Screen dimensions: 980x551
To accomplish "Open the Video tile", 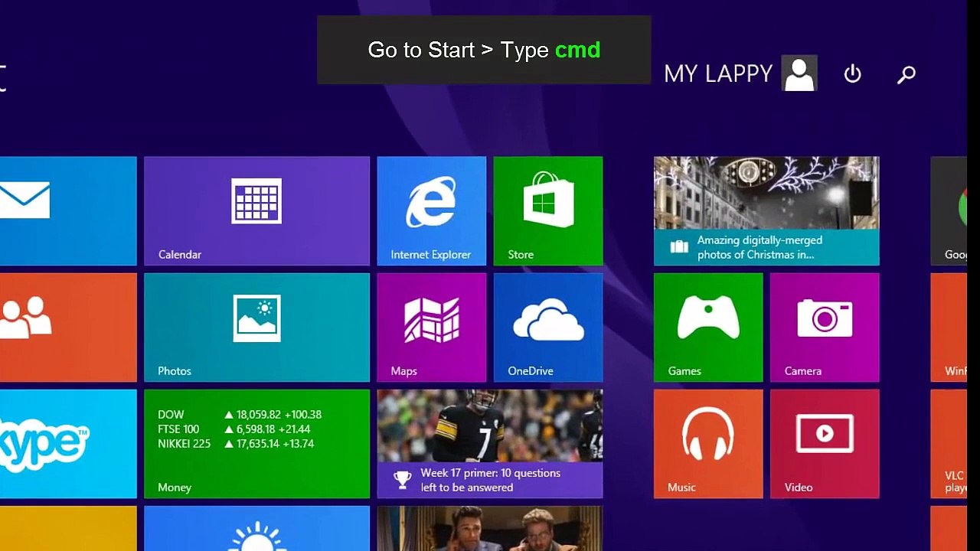I will (825, 444).
